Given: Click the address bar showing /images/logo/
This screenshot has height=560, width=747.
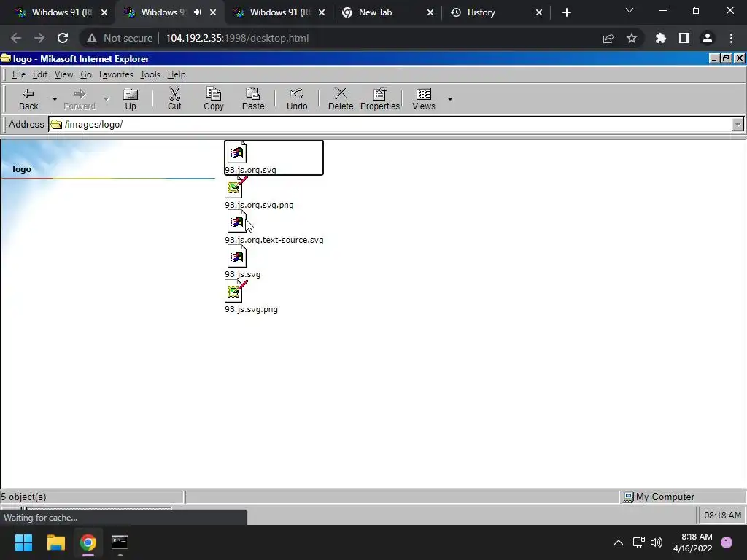Looking at the screenshot, I should click(x=390, y=124).
